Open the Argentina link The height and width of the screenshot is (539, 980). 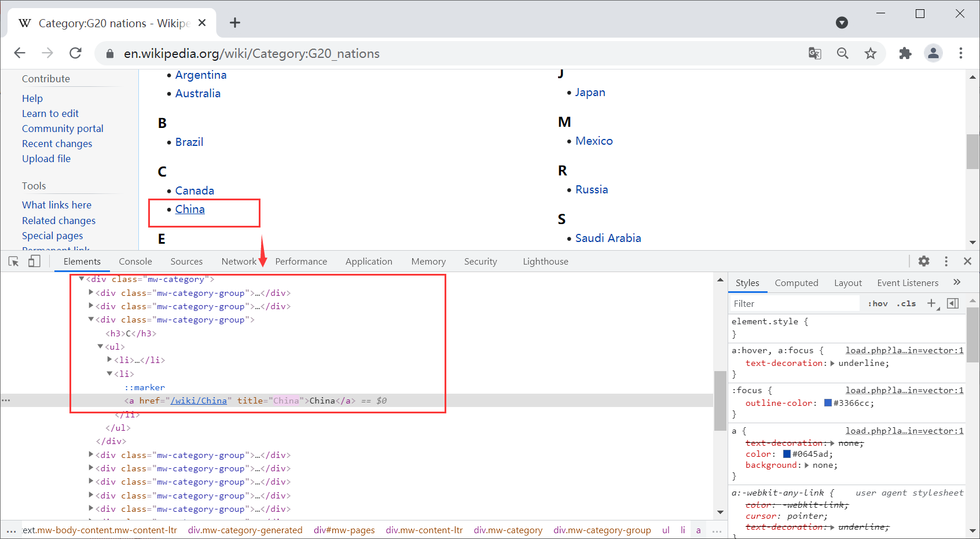201,75
